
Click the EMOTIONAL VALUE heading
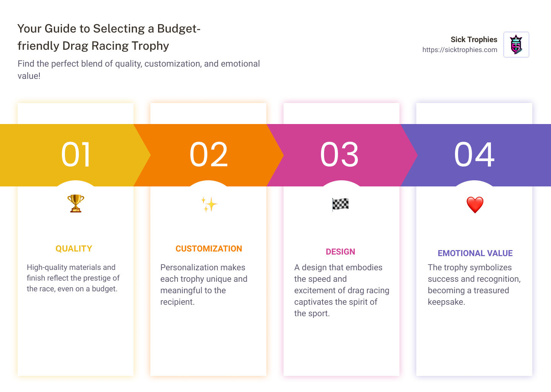coord(475,253)
